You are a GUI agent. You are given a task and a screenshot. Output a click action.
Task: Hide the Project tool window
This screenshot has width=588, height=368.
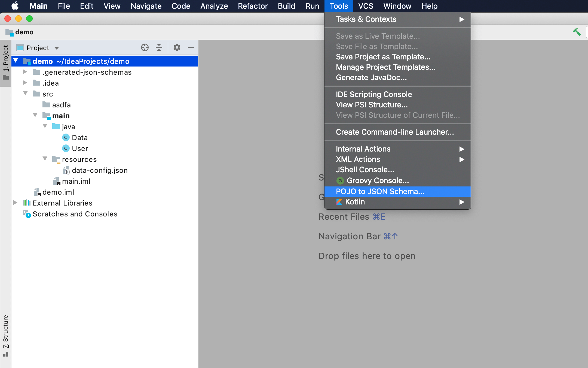[191, 47]
